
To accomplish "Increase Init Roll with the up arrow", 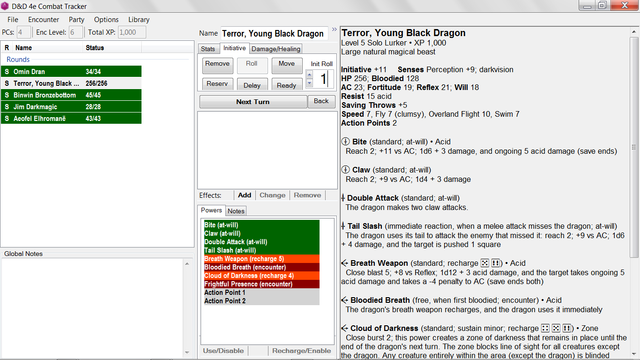I will click(x=309, y=75).
